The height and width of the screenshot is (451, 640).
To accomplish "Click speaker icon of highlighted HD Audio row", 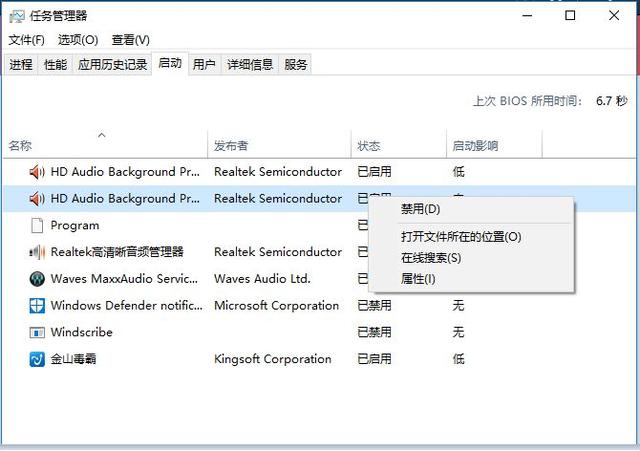I will coord(37,199).
